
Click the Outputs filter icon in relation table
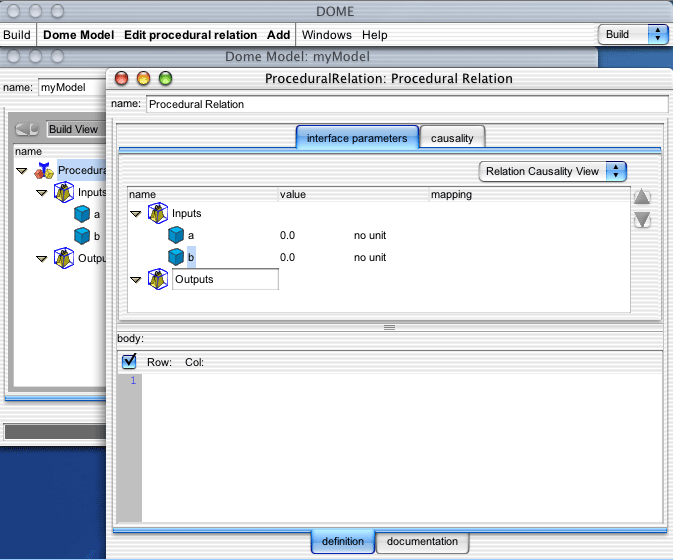158,279
